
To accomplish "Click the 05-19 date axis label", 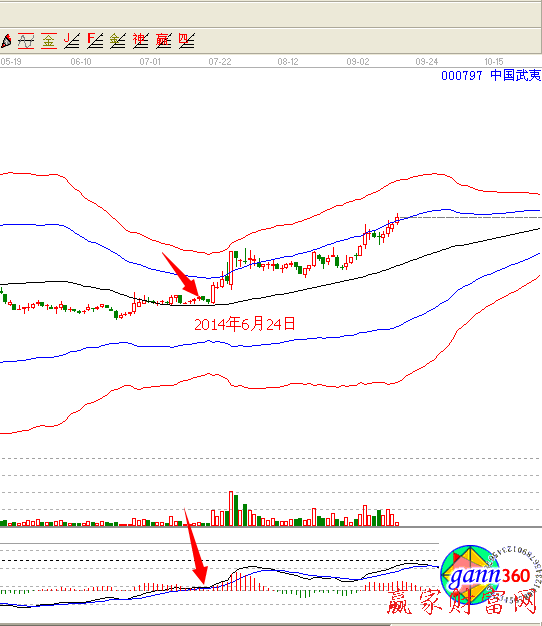I will tap(11, 62).
